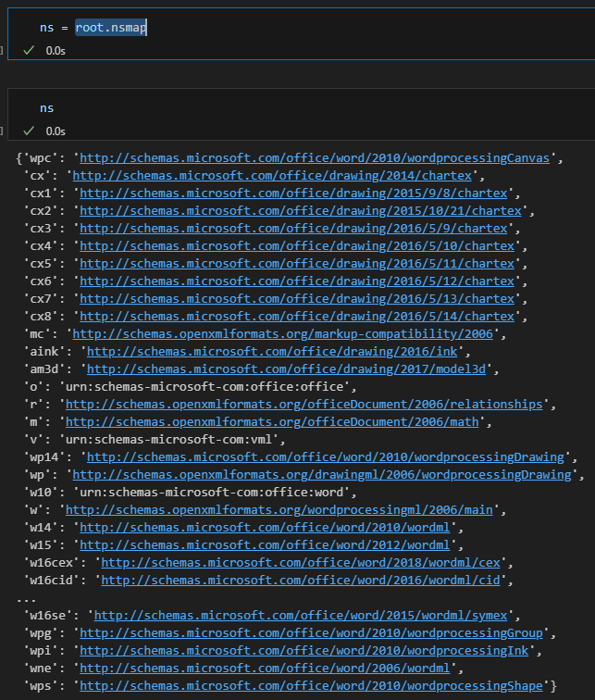Click the 0.0s execution time in first cell
Viewport: 595px width, 700px height.
coord(56,51)
